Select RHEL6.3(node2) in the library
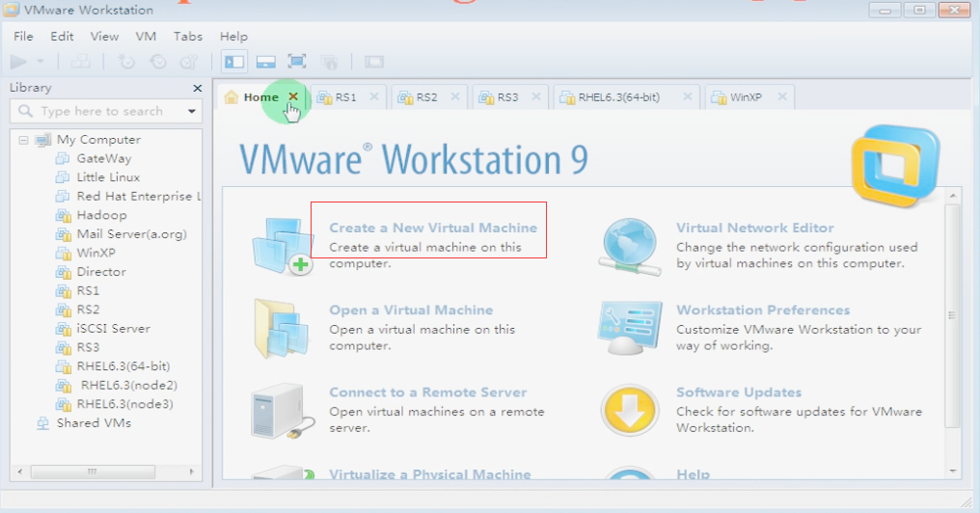Image resolution: width=980 pixels, height=513 pixels. point(128,386)
